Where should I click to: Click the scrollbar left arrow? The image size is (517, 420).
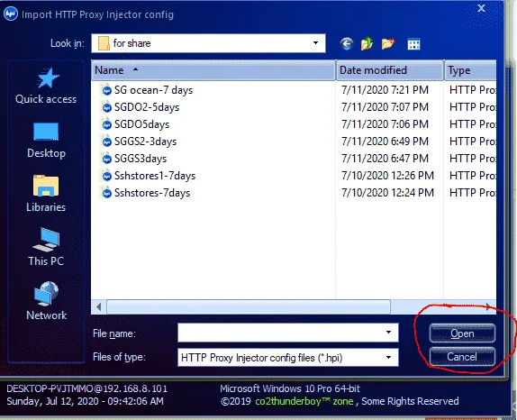click(x=98, y=307)
